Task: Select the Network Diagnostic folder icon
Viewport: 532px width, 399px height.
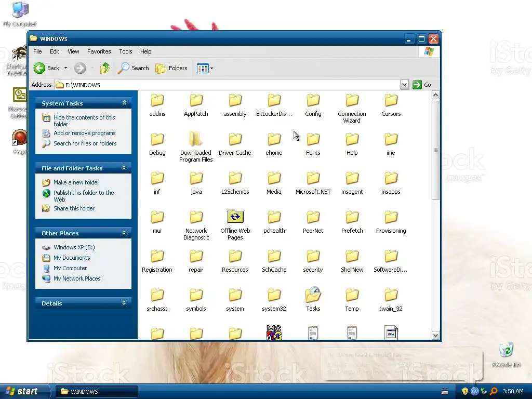Action: 196,217
